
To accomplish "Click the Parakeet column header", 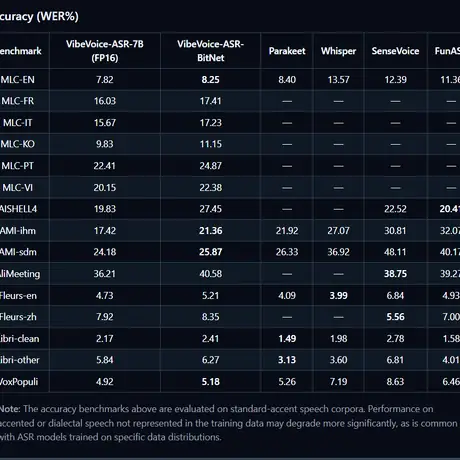I will (x=287, y=51).
